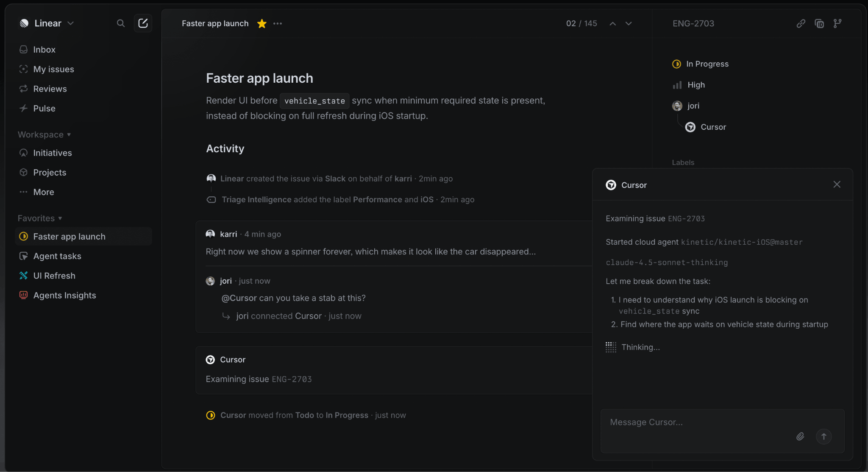The height and width of the screenshot is (472, 868).
Task: Open the three-dot issue options menu
Action: point(278,23)
